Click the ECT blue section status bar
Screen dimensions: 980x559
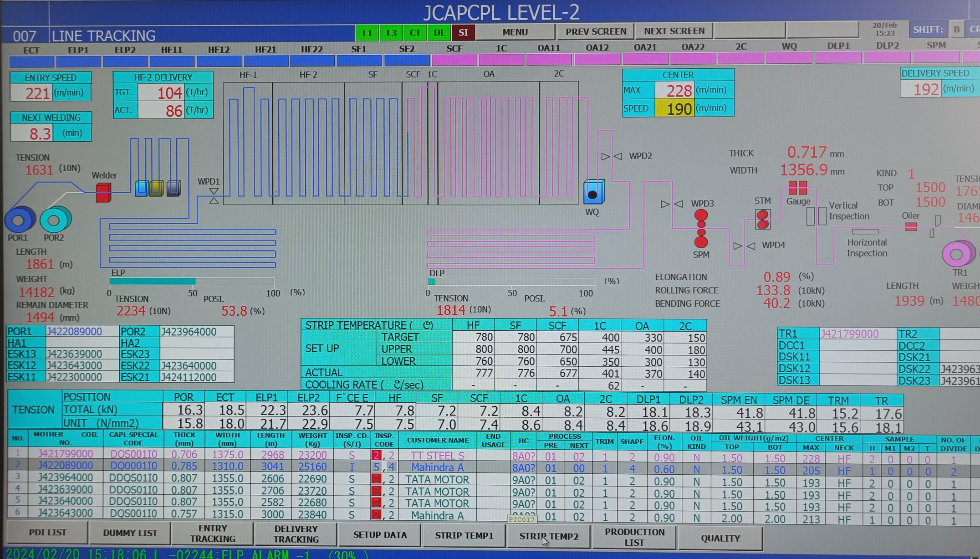tap(31, 61)
